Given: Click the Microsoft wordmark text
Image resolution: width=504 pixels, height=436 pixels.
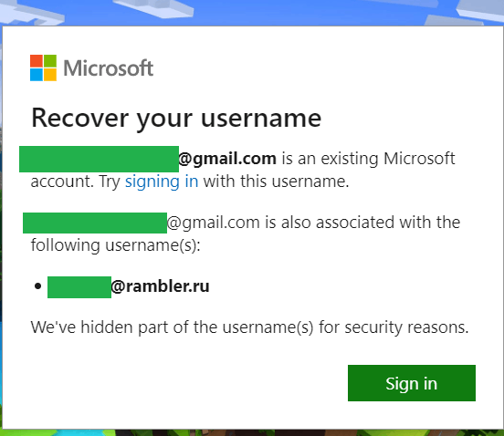Looking at the screenshot, I should pos(109,68).
